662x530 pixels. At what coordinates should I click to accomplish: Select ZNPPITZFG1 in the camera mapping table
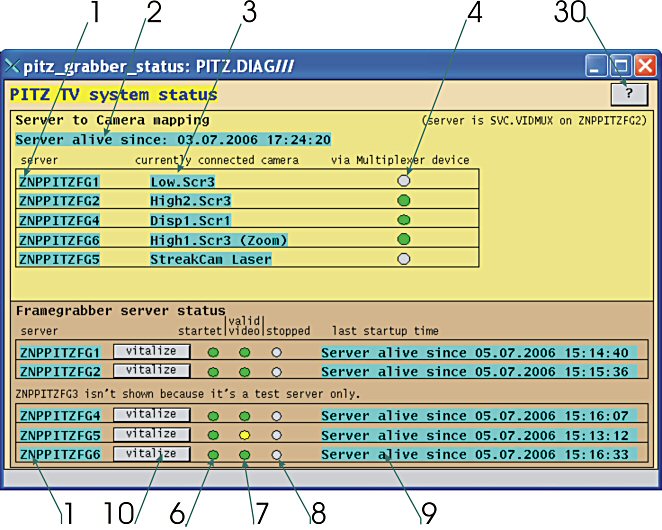(x=59, y=182)
